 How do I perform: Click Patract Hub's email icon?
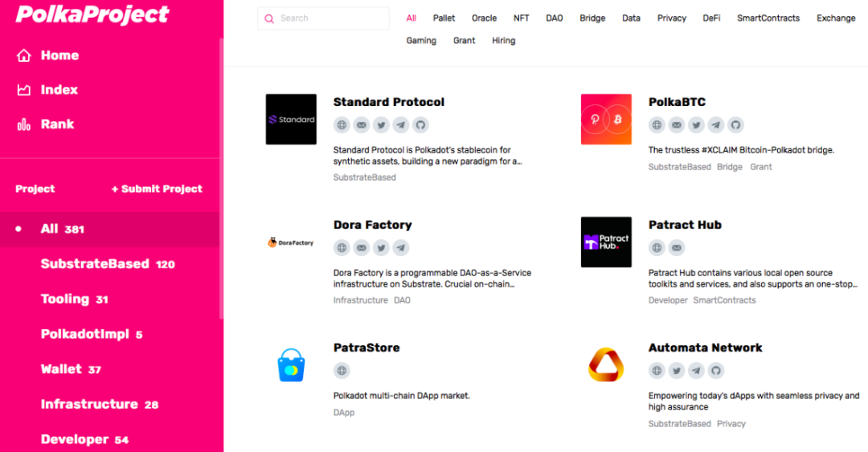tap(677, 248)
